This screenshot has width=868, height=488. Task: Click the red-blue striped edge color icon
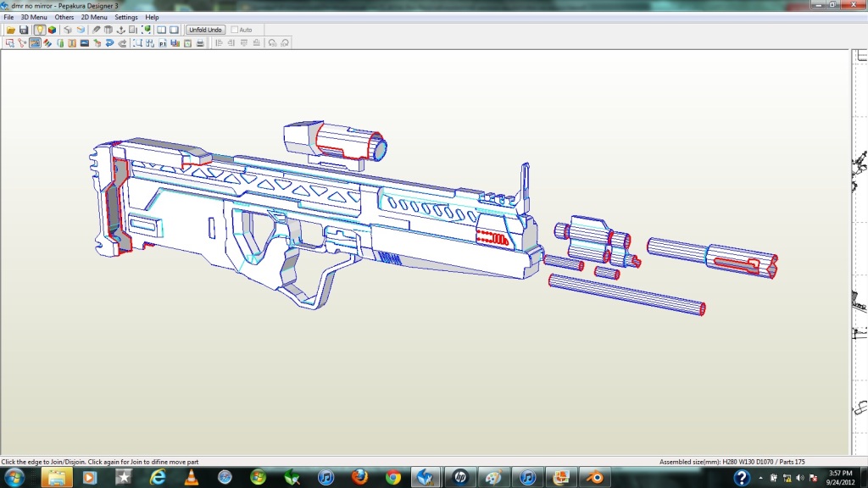tap(47, 43)
